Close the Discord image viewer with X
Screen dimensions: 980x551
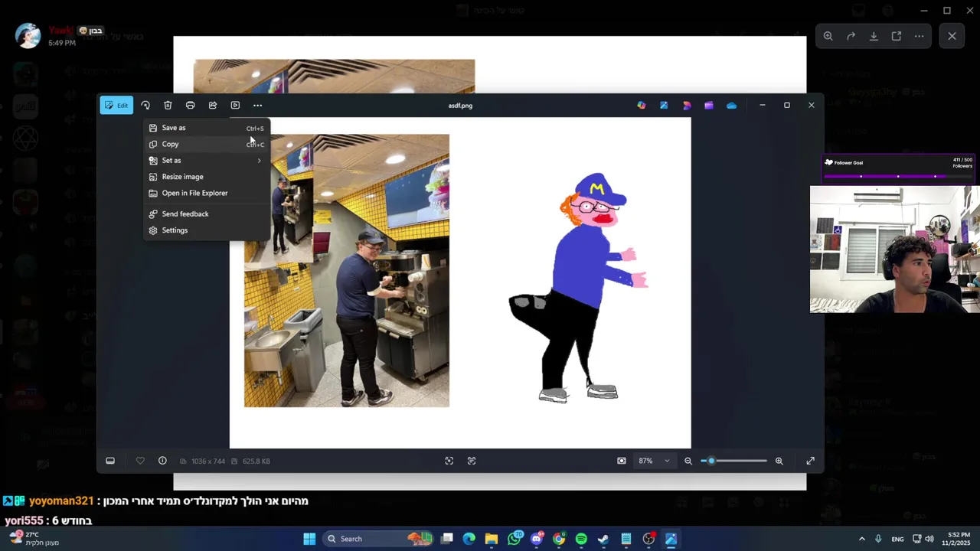point(952,36)
